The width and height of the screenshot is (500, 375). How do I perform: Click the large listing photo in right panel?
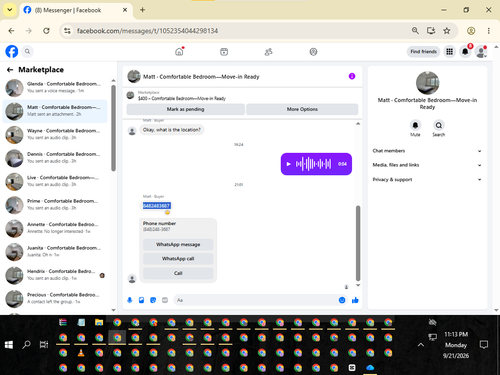tap(427, 83)
